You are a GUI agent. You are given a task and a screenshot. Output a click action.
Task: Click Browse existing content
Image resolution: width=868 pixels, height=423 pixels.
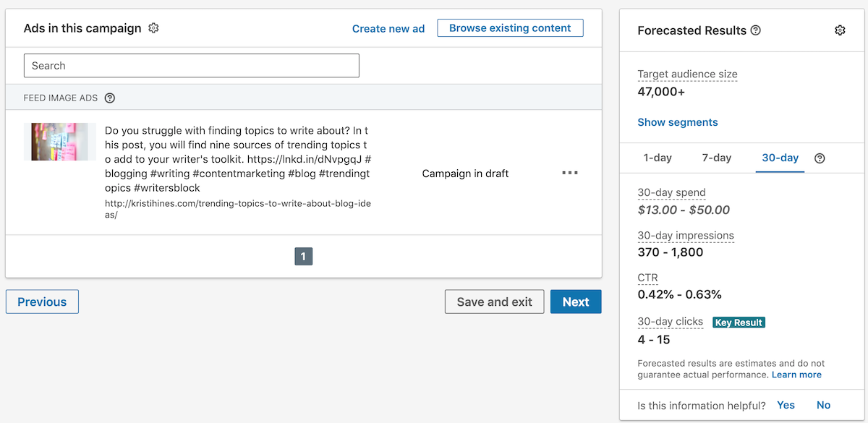510,27
